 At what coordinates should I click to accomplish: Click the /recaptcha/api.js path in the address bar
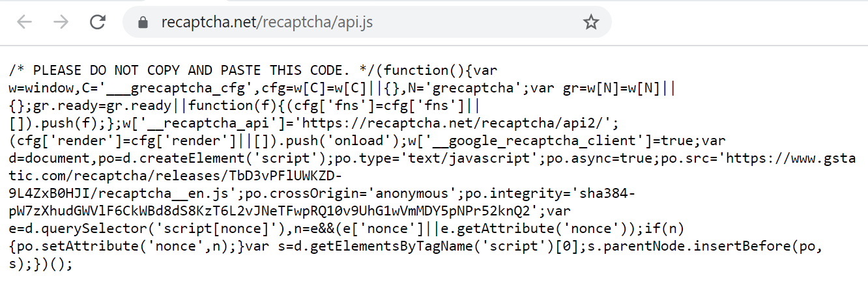tap(315, 22)
